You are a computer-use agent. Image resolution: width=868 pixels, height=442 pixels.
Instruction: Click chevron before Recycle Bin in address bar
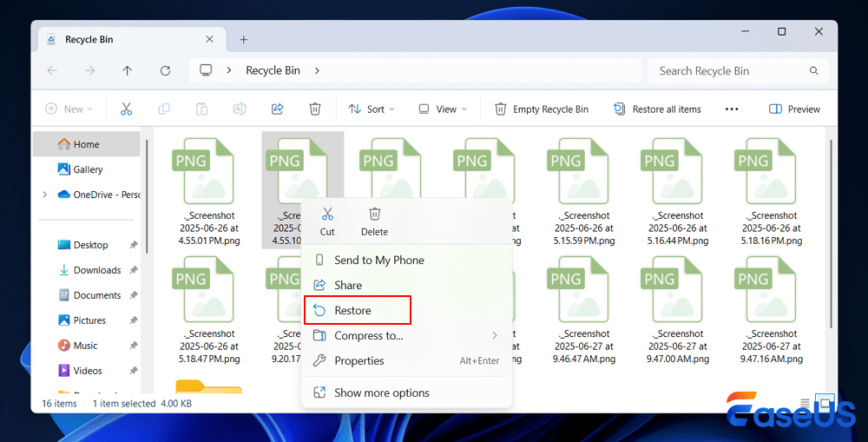(x=229, y=70)
